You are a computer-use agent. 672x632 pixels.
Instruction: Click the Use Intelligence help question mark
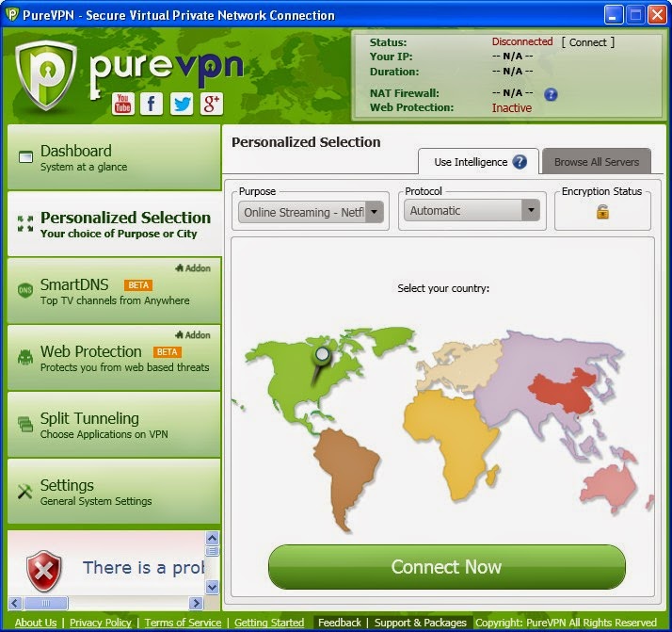coord(520,162)
